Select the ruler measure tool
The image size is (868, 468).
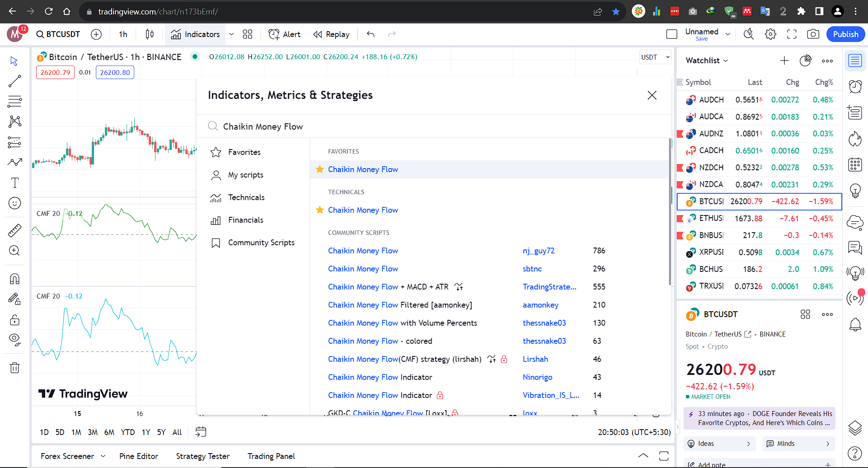tap(14, 230)
